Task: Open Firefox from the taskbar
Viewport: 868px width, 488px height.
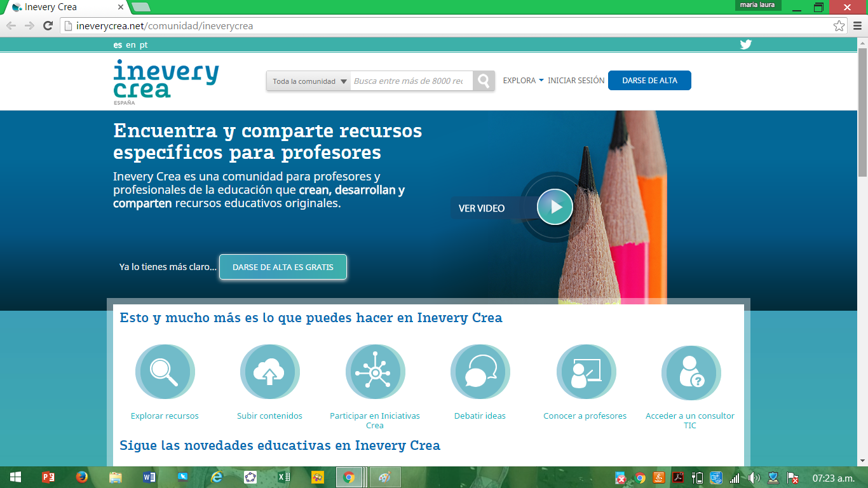Action: click(81, 477)
